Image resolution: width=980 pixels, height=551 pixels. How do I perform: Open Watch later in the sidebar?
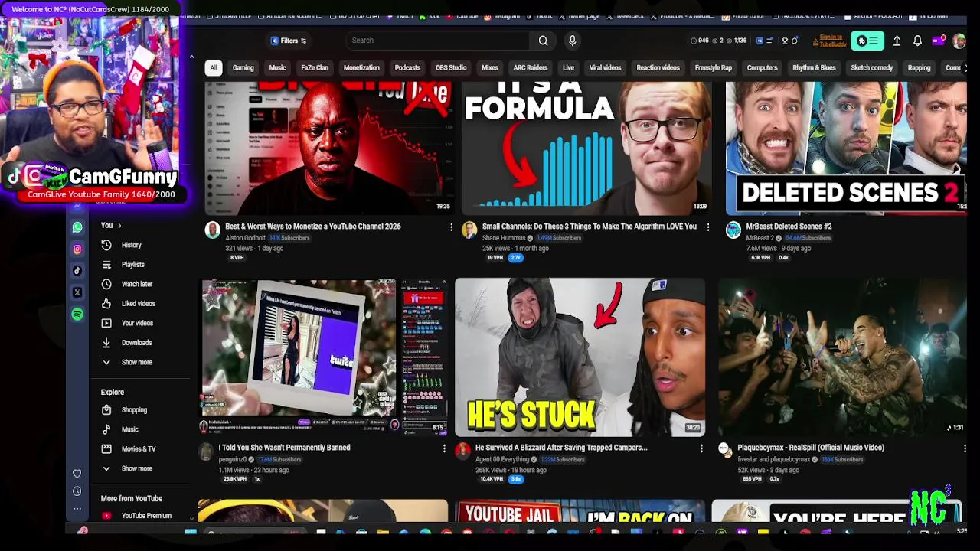click(136, 284)
